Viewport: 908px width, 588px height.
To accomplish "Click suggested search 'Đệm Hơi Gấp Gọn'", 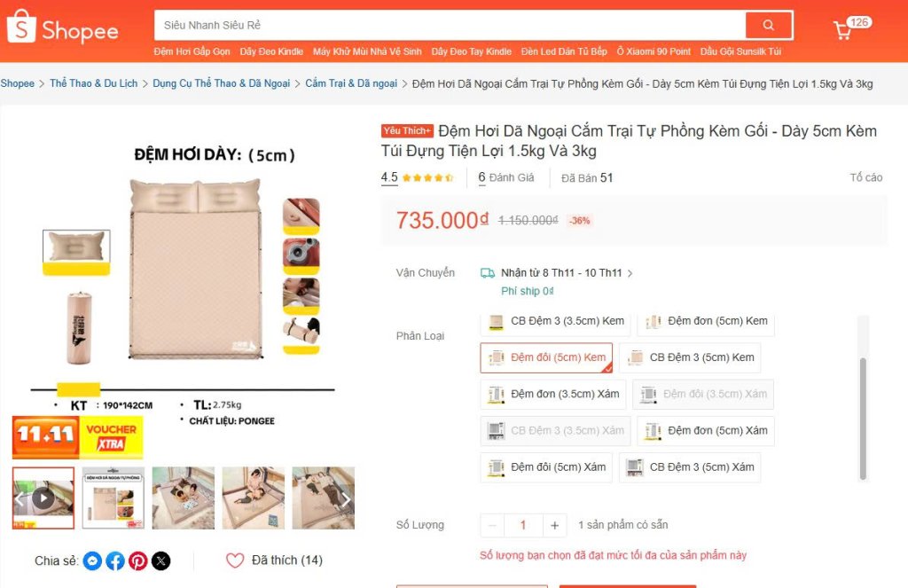I will point(192,51).
